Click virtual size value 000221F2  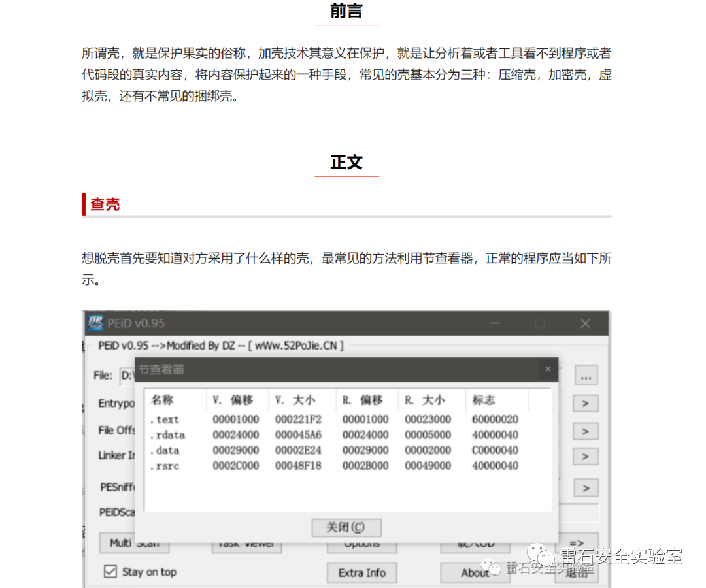tap(298, 419)
